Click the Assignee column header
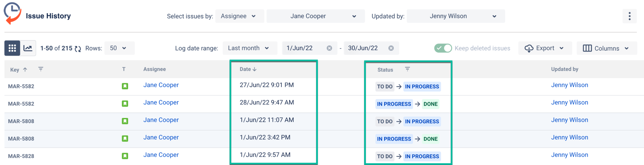644x165 pixels. (155, 69)
